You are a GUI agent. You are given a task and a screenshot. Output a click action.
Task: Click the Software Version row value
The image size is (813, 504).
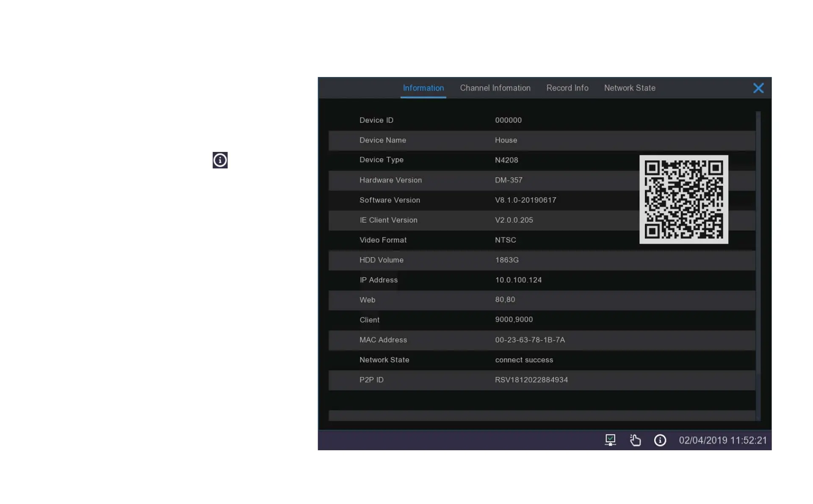[525, 200]
